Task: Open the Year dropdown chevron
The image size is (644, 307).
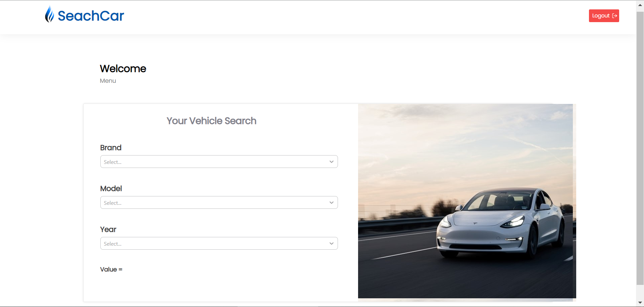Action: point(331,243)
